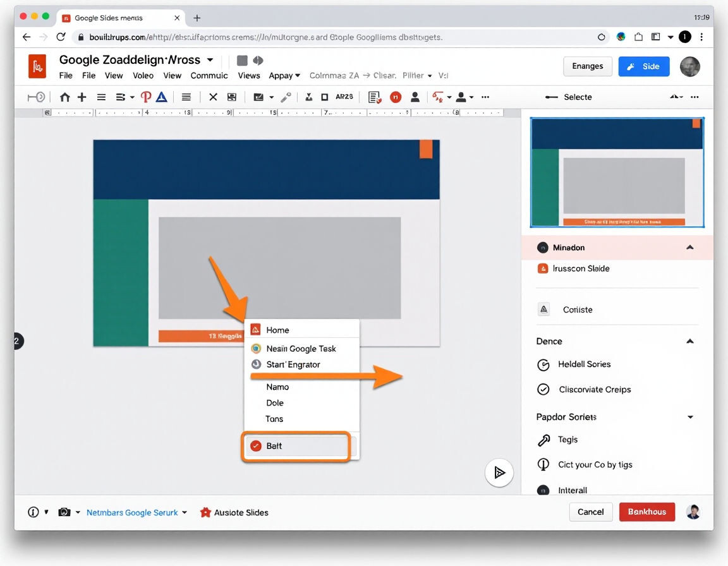Open the Pilher dropdown
Screen dimensions: 728x566
pos(417,75)
